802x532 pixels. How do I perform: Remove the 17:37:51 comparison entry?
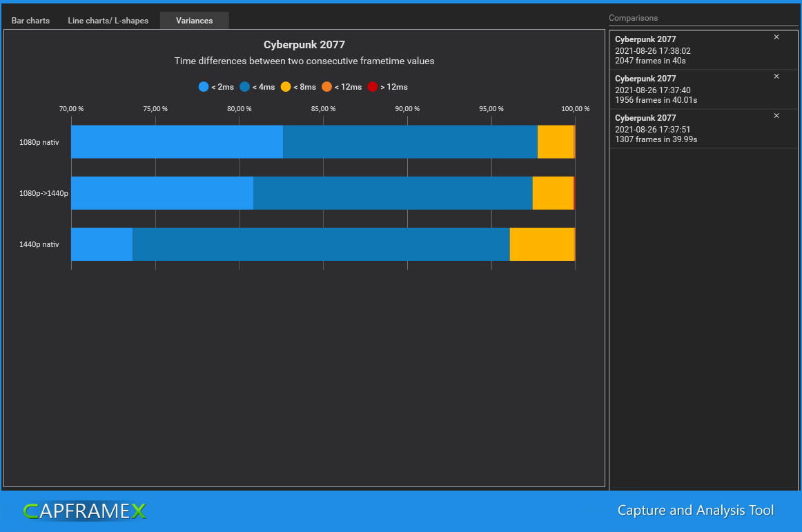(776, 116)
